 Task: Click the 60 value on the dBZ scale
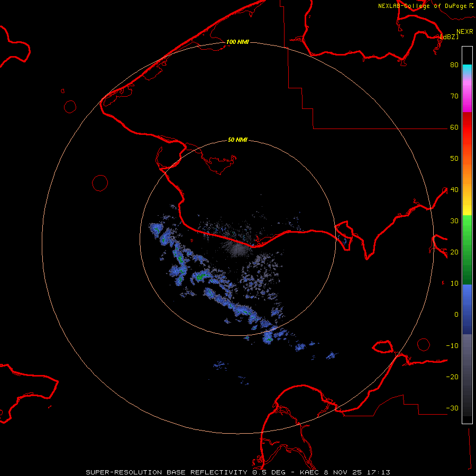click(454, 127)
